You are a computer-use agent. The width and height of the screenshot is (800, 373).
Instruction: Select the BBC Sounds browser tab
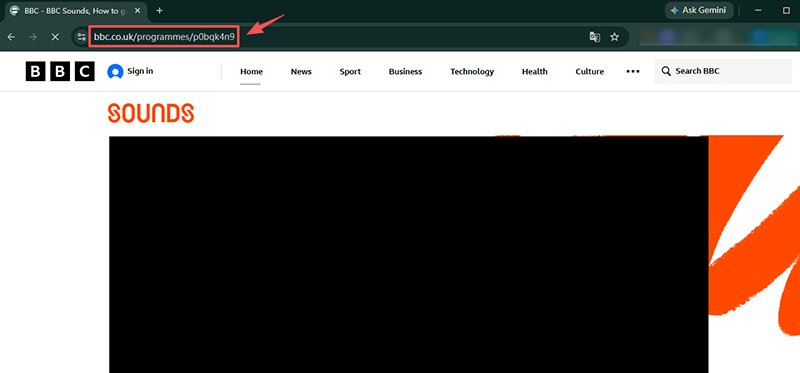pos(76,10)
